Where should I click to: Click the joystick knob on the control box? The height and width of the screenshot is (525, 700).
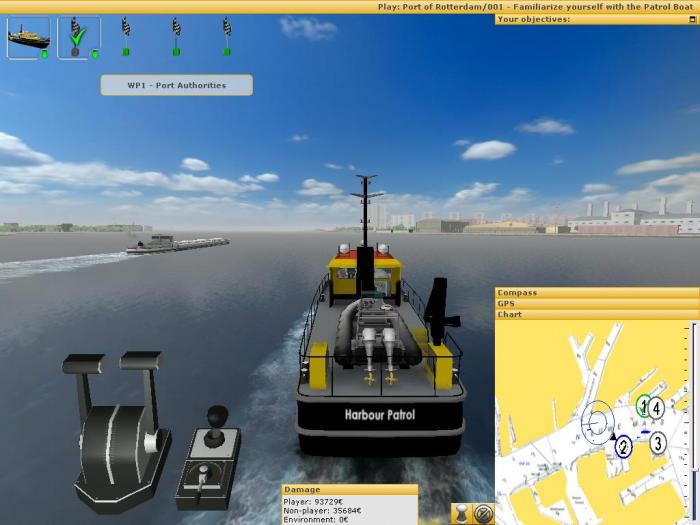215,413
